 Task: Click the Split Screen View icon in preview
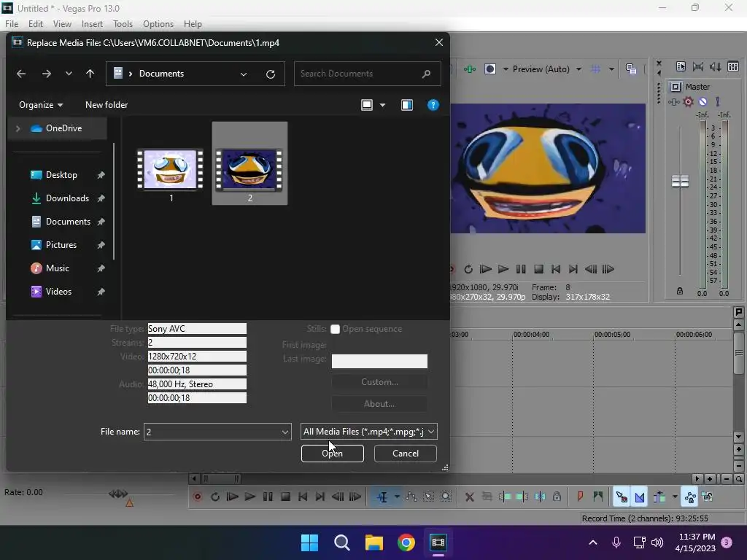[x=490, y=69]
